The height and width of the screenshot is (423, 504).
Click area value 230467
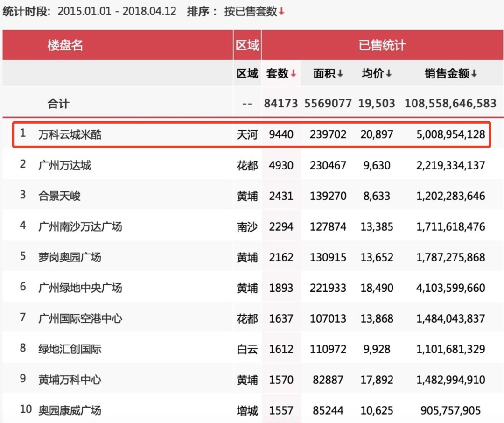point(328,165)
